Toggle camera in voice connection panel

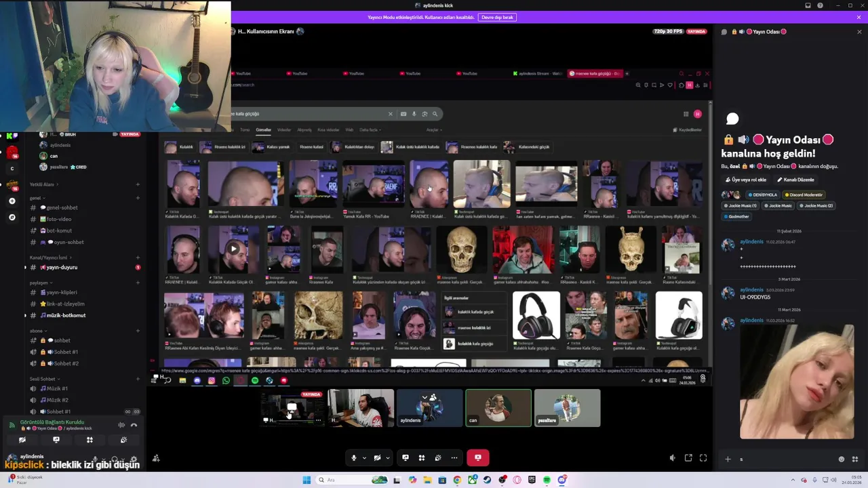tap(22, 440)
